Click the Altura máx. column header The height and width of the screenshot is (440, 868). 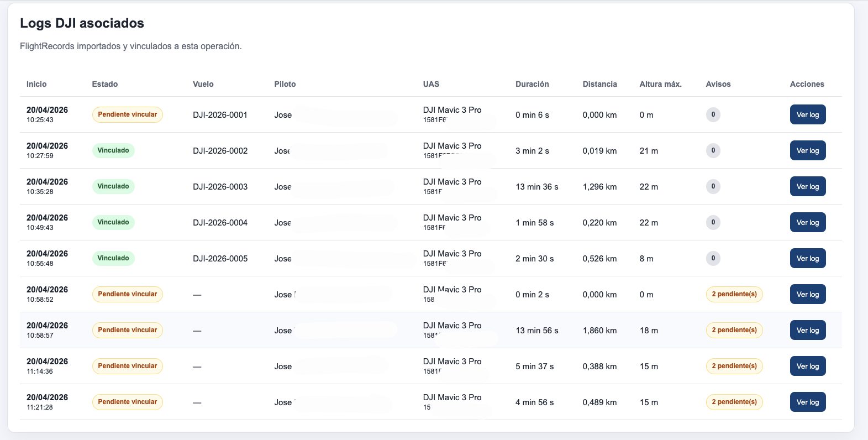point(661,84)
